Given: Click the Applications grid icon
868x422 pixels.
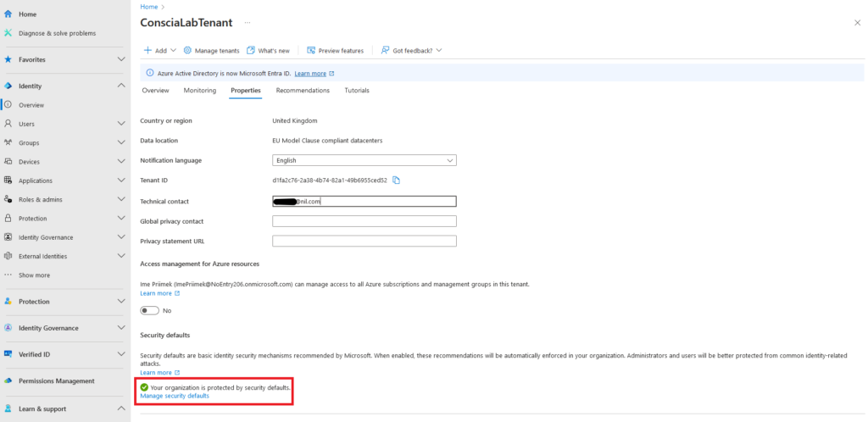Looking at the screenshot, I should click(8, 180).
